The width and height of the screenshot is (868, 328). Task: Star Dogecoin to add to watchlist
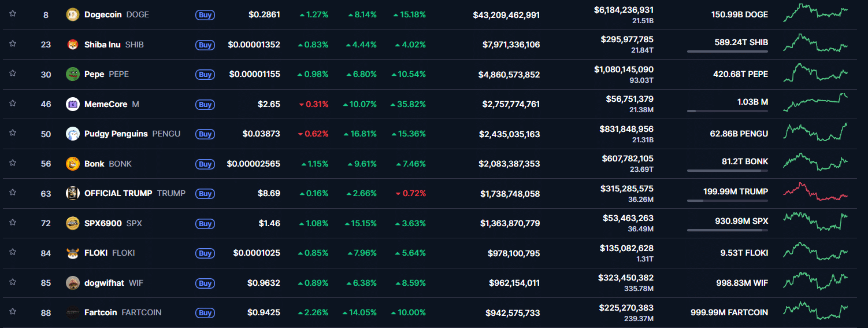[13, 14]
